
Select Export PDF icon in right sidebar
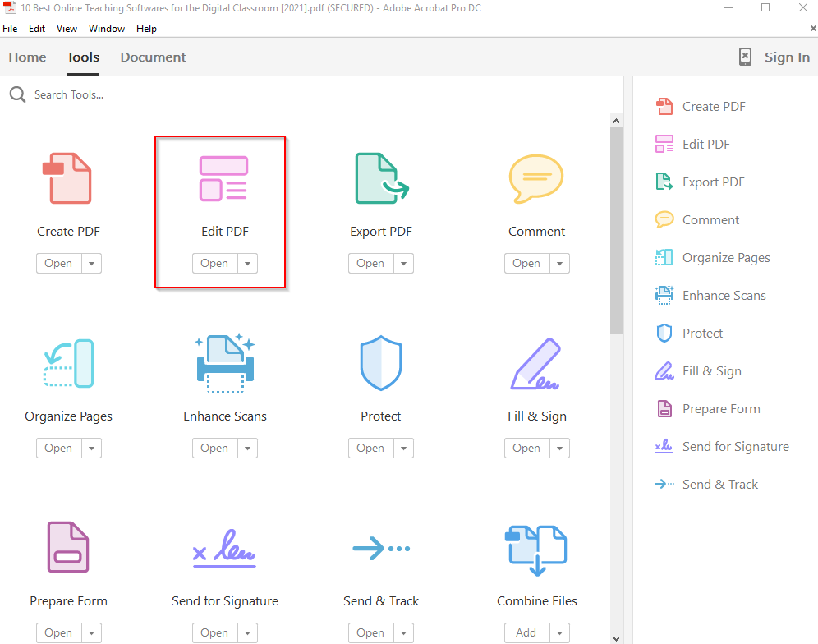[x=664, y=182]
